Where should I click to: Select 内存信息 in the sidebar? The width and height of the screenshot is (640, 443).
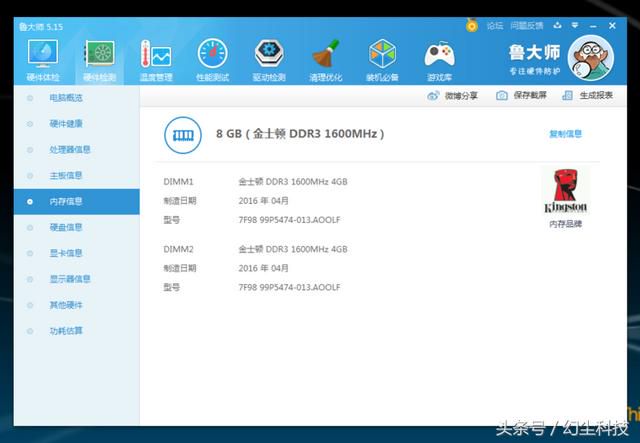[x=77, y=202]
